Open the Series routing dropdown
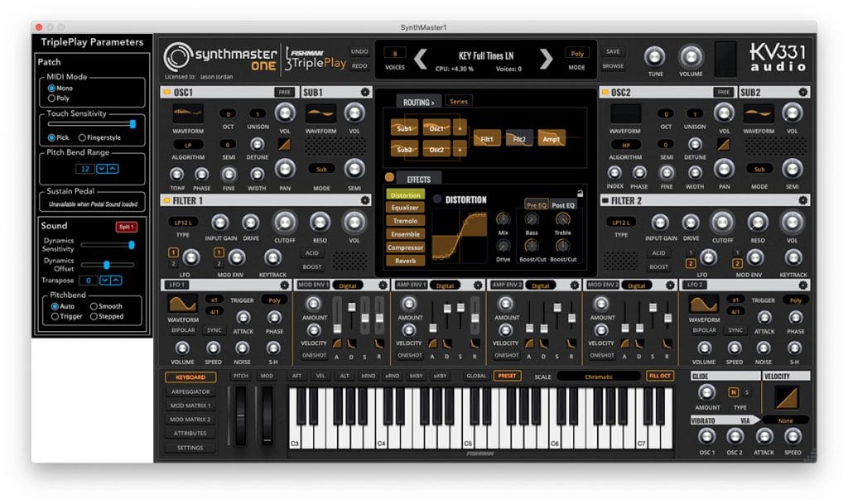Image resolution: width=848 pixels, height=504 pixels. pos(458,101)
